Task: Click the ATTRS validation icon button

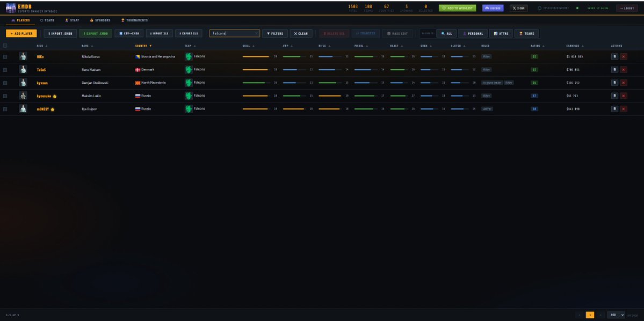Action: click(501, 33)
